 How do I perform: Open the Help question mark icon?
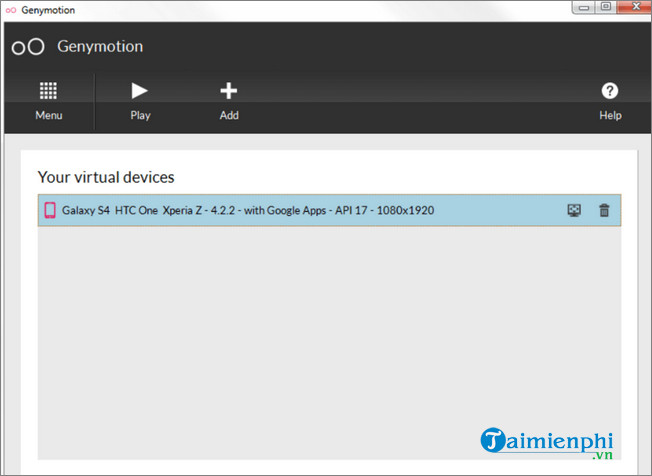click(x=610, y=91)
